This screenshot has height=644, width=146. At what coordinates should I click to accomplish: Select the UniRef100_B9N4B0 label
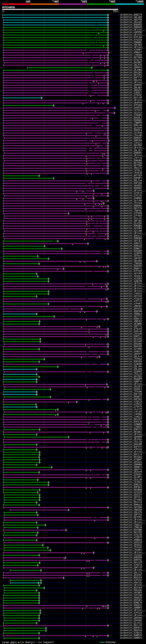(x=131, y=42)
